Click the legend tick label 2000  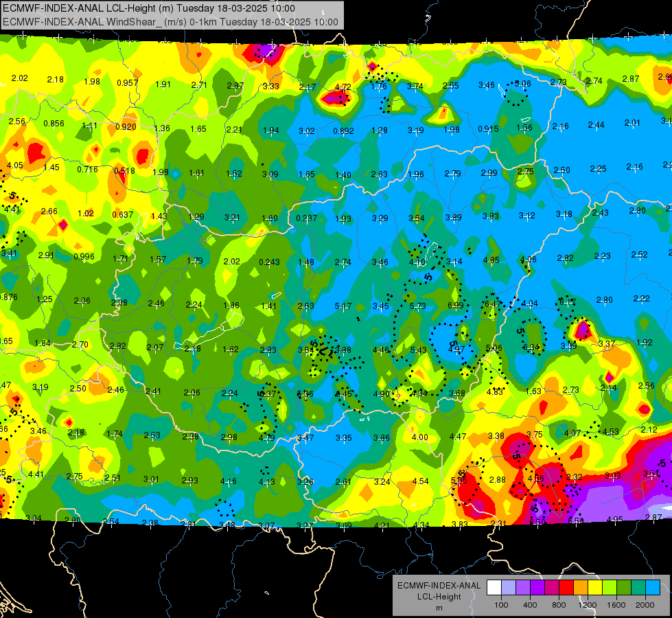[645, 605]
